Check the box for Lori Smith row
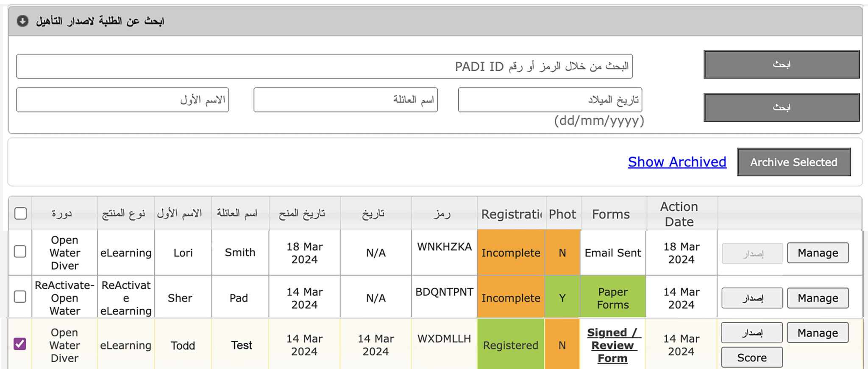The width and height of the screenshot is (868, 369). coord(20,252)
